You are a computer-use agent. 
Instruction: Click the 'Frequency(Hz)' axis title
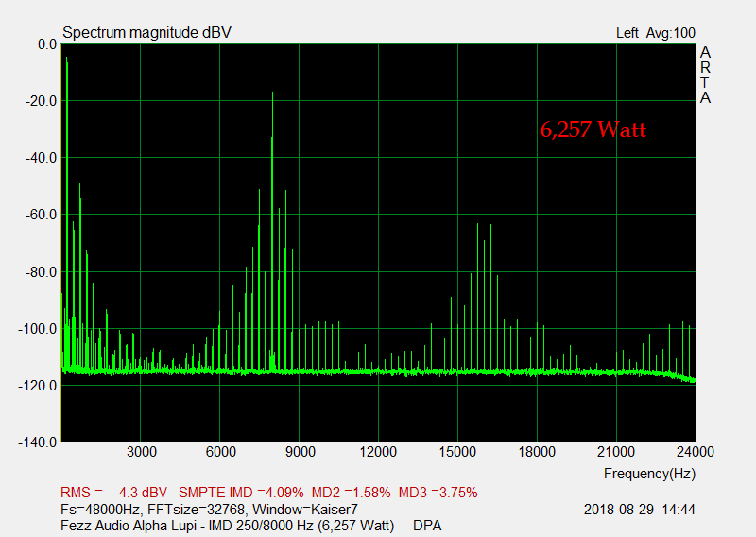(x=649, y=474)
